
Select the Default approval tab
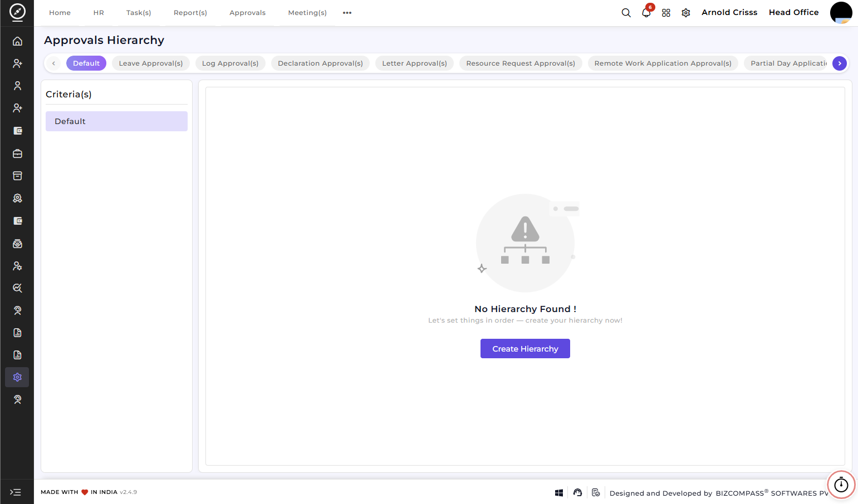(x=86, y=63)
